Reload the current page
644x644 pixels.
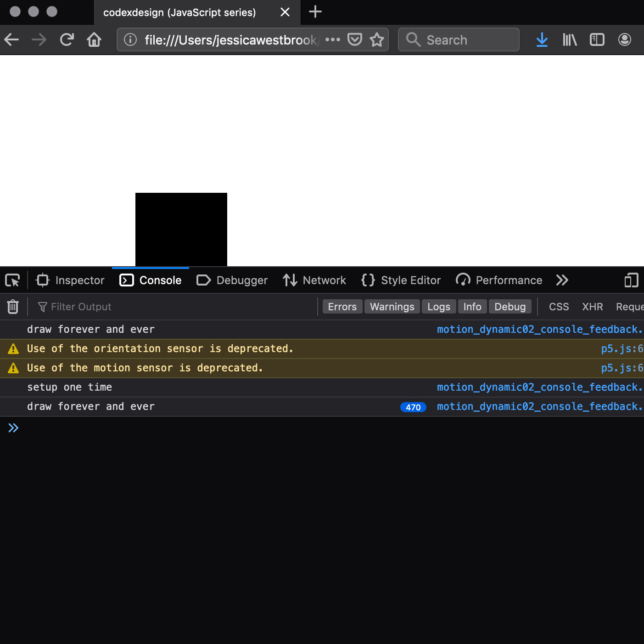[x=67, y=40]
